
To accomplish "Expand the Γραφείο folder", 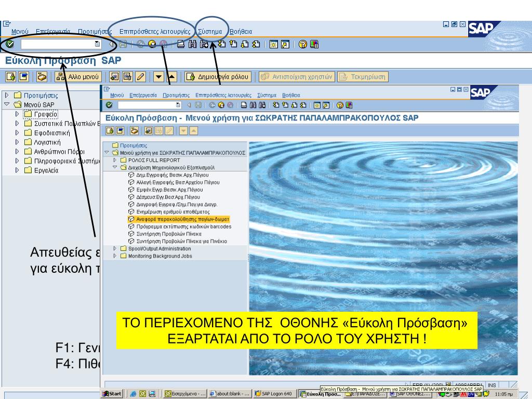I will [17, 114].
